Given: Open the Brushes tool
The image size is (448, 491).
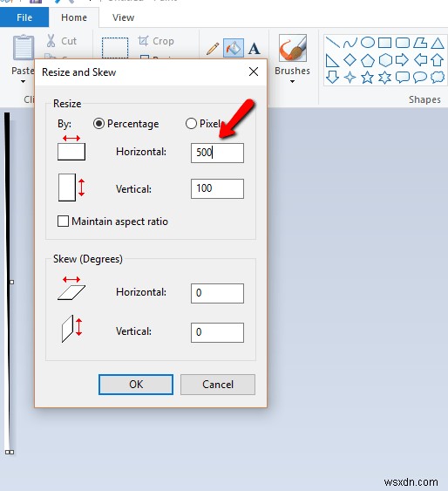Looking at the screenshot, I should (x=293, y=48).
